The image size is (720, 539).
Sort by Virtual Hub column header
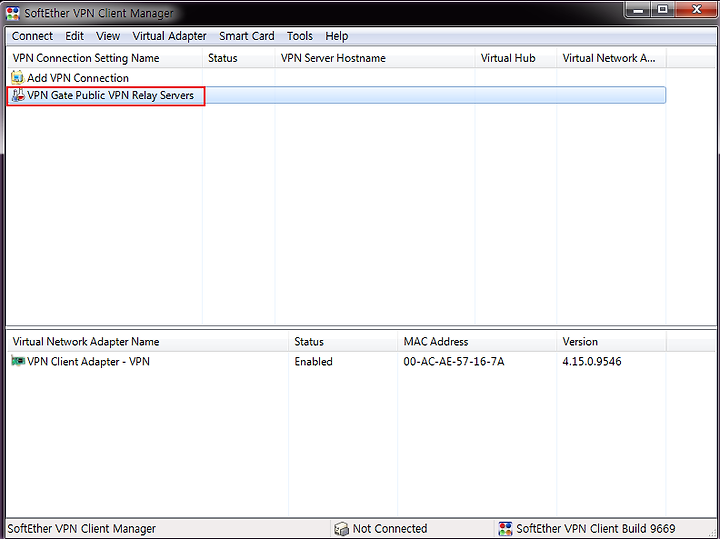click(x=516, y=58)
